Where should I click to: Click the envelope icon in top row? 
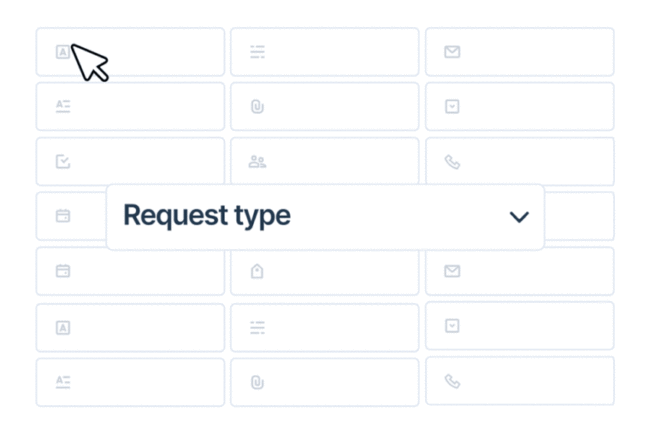[452, 52]
